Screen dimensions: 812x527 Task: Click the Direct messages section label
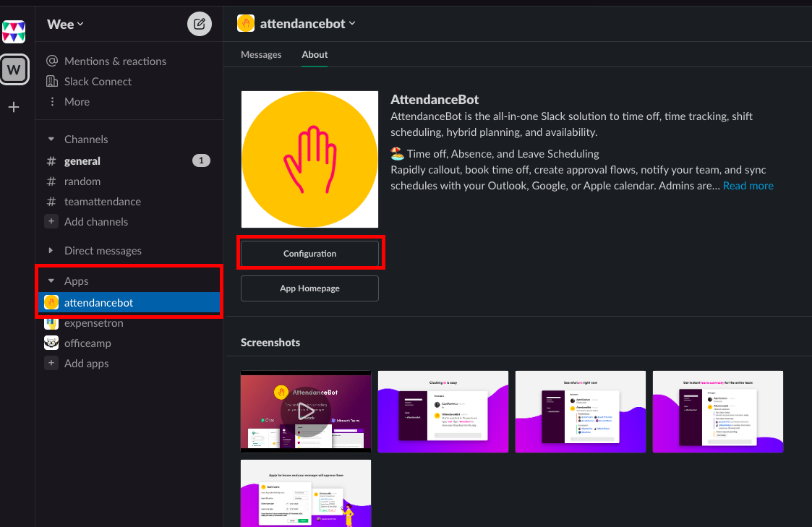pyautogui.click(x=103, y=251)
